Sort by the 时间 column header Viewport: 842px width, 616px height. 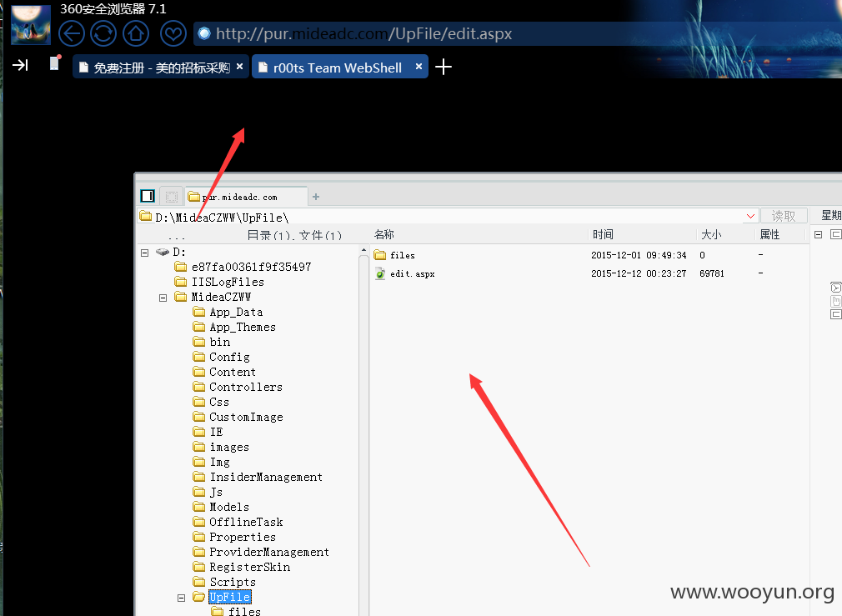(x=603, y=235)
